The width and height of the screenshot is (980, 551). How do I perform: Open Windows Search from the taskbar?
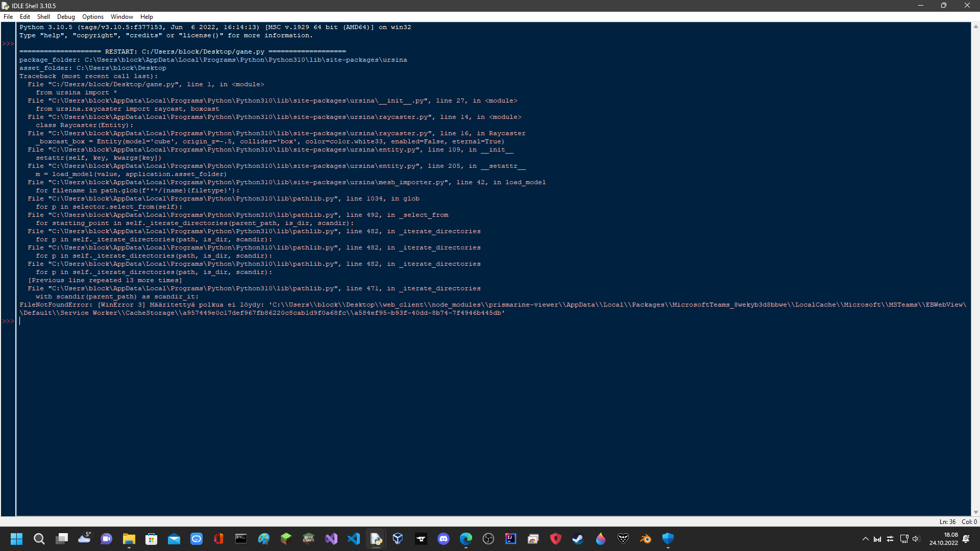(39, 539)
